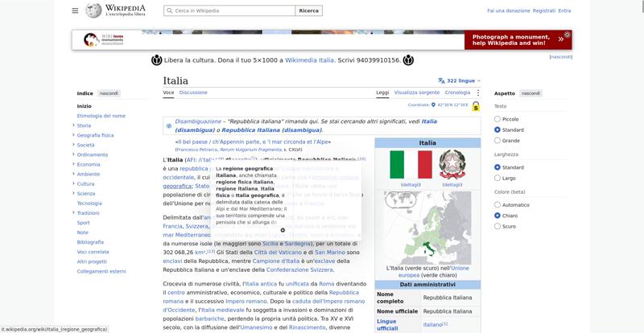The width and height of the screenshot is (644, 333).
Task: Click into the Cerca in Wikipedia field
Action: coord(229,10)
